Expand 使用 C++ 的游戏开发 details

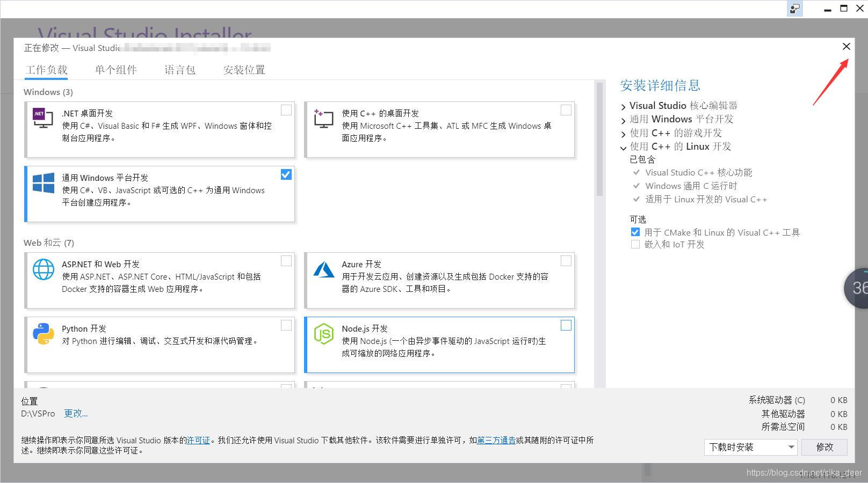tap(623, 134)
